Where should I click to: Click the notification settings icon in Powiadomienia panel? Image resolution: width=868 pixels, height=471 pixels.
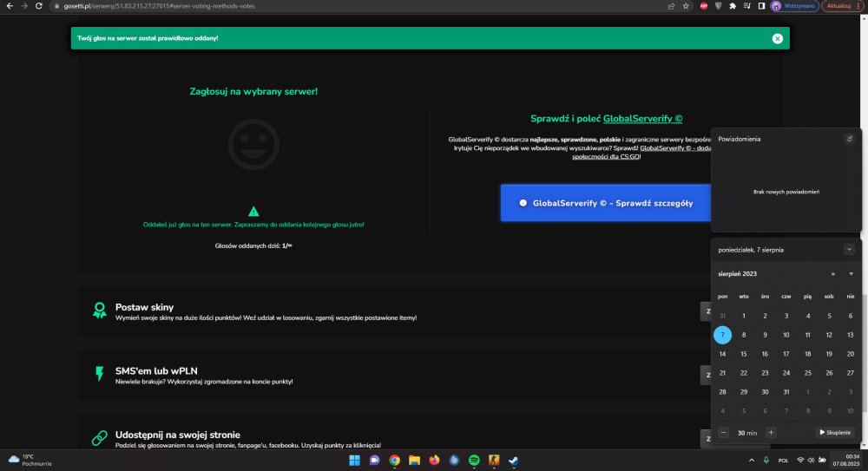click(849, 139)
